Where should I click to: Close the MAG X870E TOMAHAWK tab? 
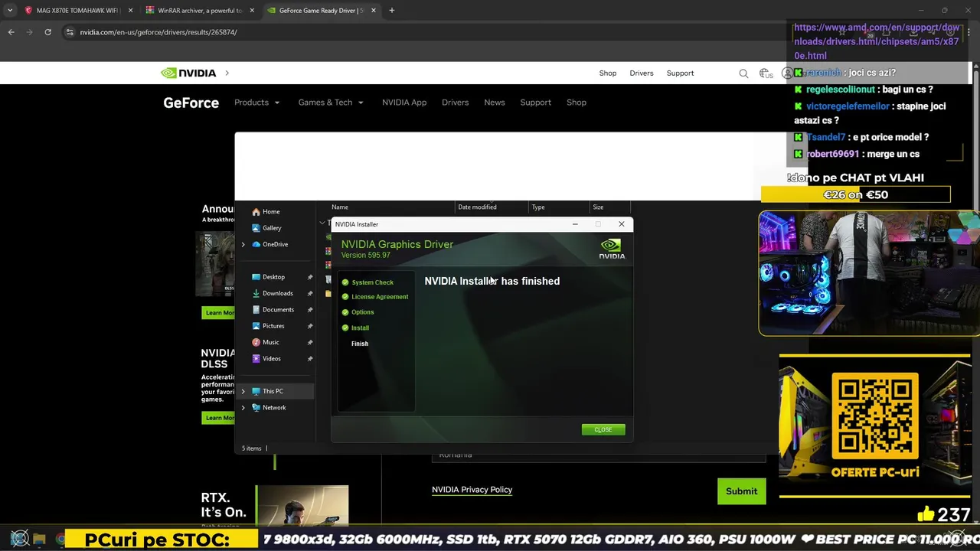tap(130, 11)
